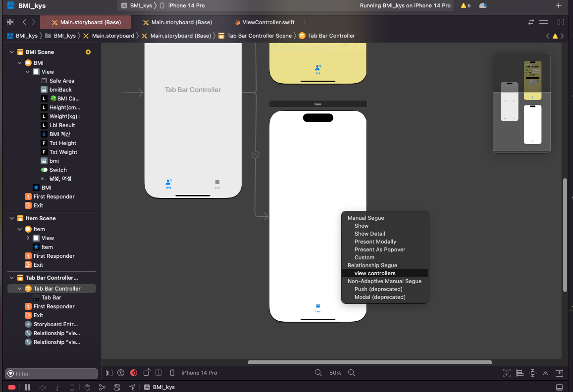The image size is (573, 392).
Task: Select view controllers relationship segue
Action: pos(384,273)
